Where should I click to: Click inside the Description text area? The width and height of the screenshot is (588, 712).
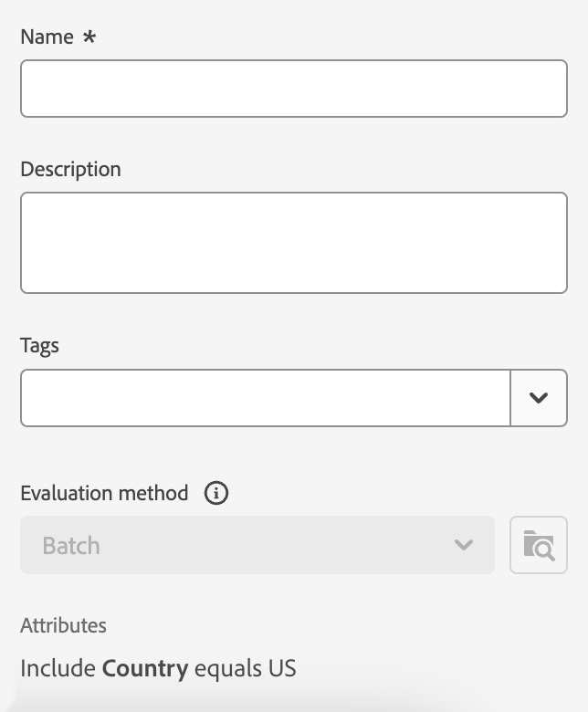pos(293,243)
